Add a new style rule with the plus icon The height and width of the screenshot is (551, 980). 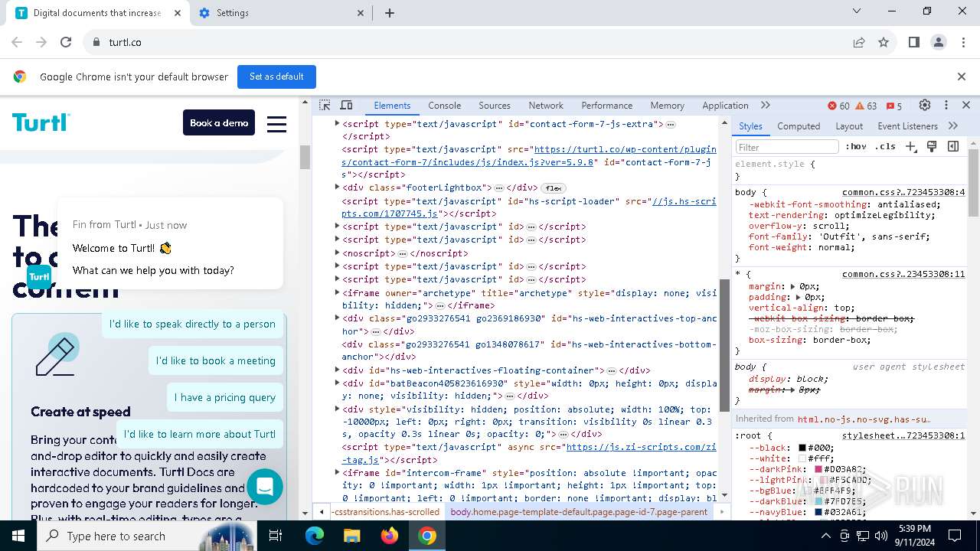coord(910,146)
